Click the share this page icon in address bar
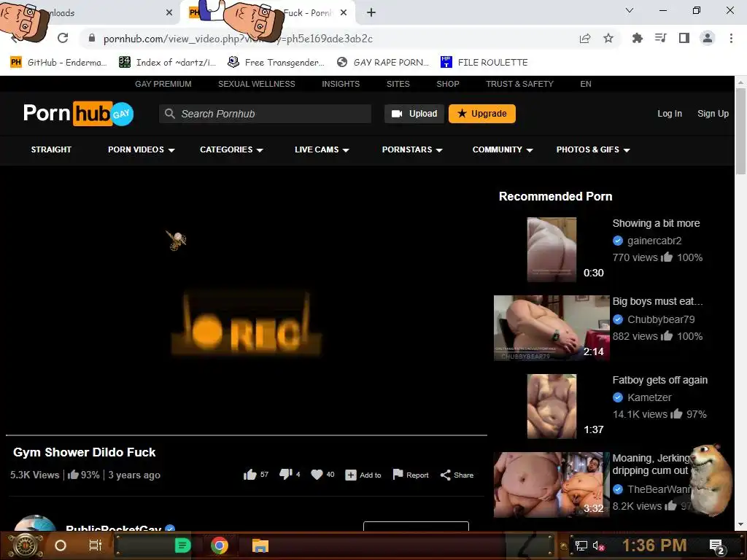 pyautogui.click(x=585, y=39)
